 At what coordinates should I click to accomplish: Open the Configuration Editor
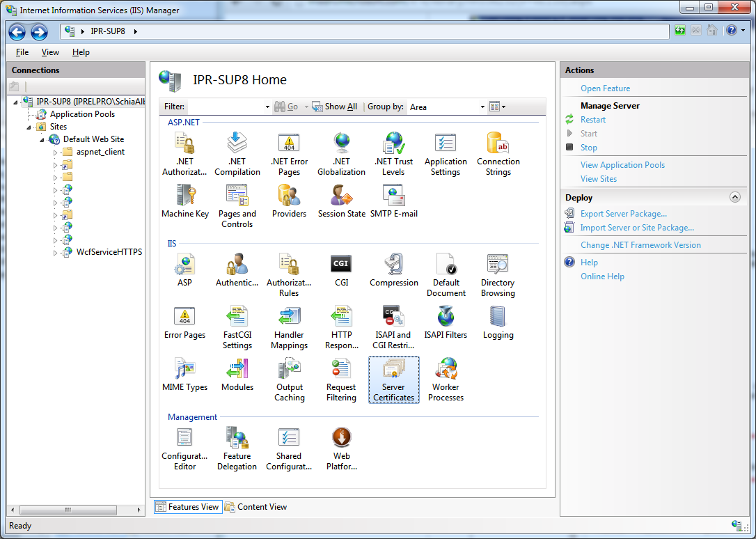click(184, 448)
